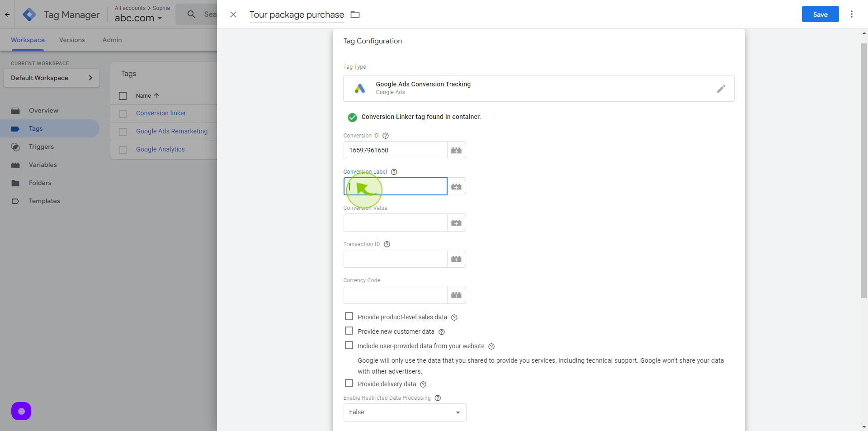
Task: Open Tags in the sidebar
Action: tap(50, 128)
